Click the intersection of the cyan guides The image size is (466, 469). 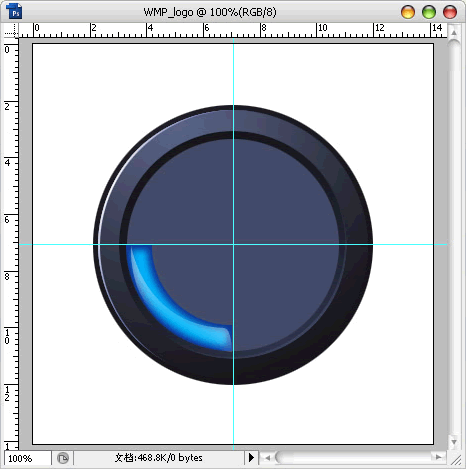coord(233,244)
